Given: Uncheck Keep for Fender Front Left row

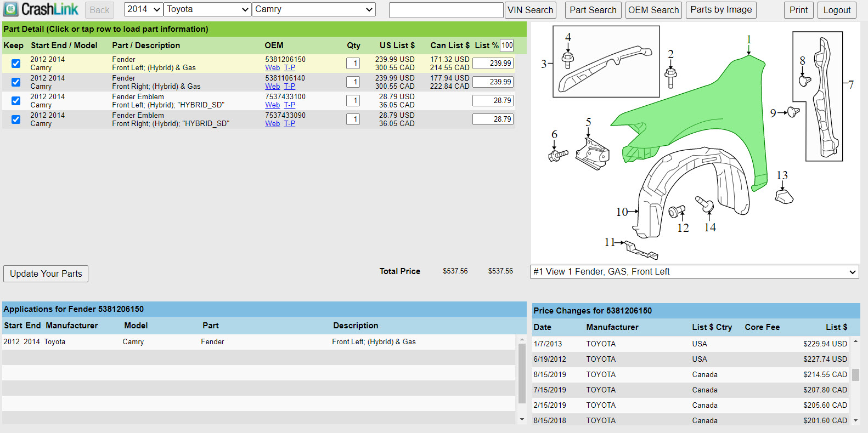Looking at the screenshot, I should pos(16,64).
